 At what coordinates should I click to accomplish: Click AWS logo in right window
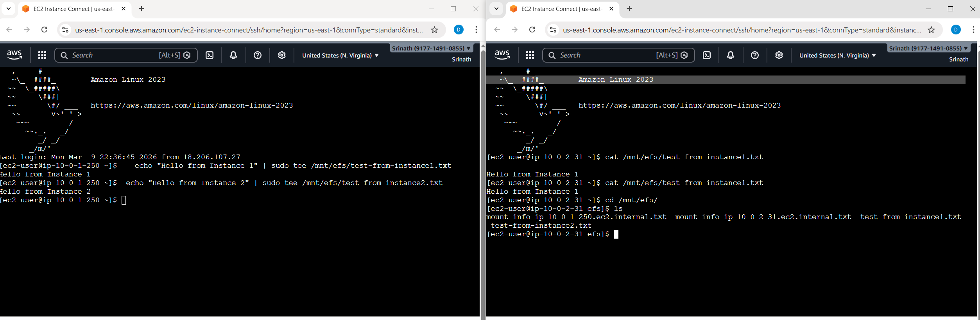[502, 55]
